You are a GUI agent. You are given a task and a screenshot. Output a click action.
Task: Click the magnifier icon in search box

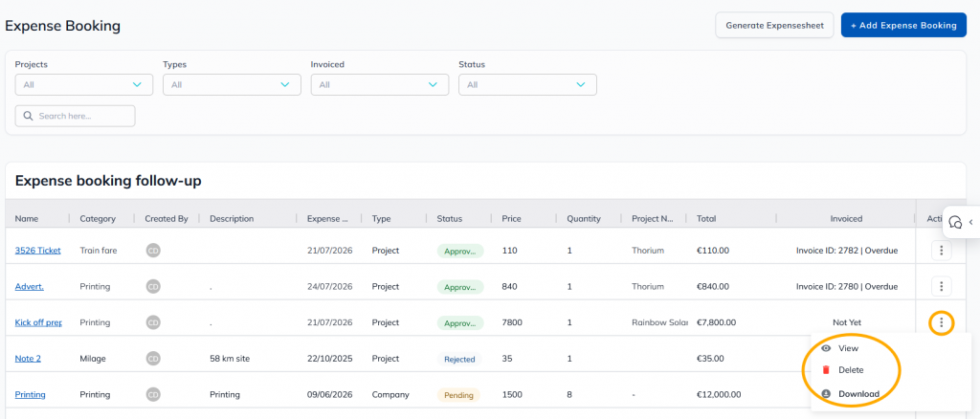point(28,116)
